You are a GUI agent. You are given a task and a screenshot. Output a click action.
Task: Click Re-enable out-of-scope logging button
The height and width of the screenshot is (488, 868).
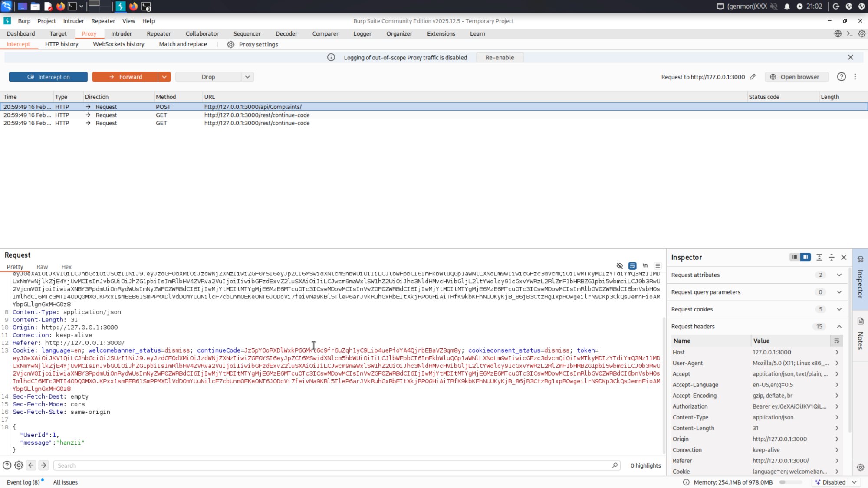[x=500, y=57]
